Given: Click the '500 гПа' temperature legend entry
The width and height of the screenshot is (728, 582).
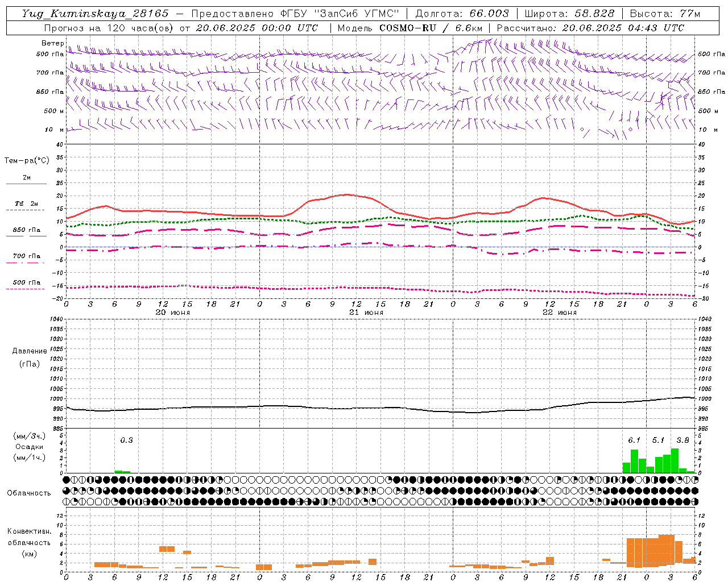Looking at the screenshot, I should pos(26,282).
